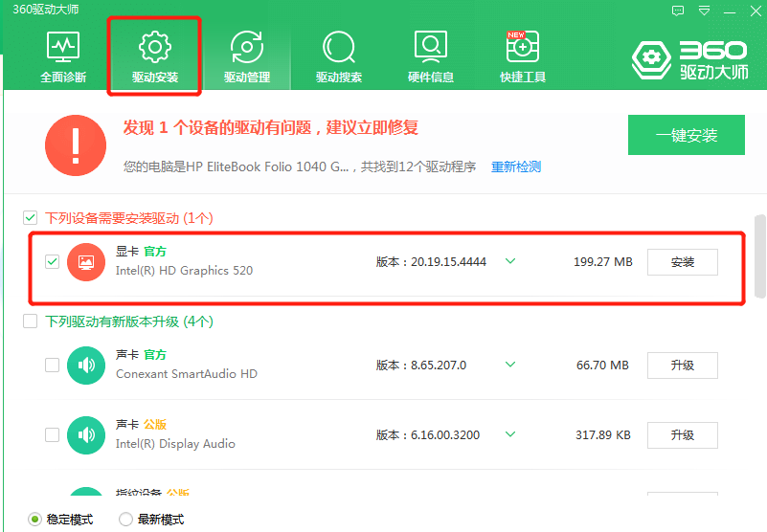Screen dimensions: 767x532
Task: Check the Intel Display Audio checkbox
Action: click(x=53, y=435)
